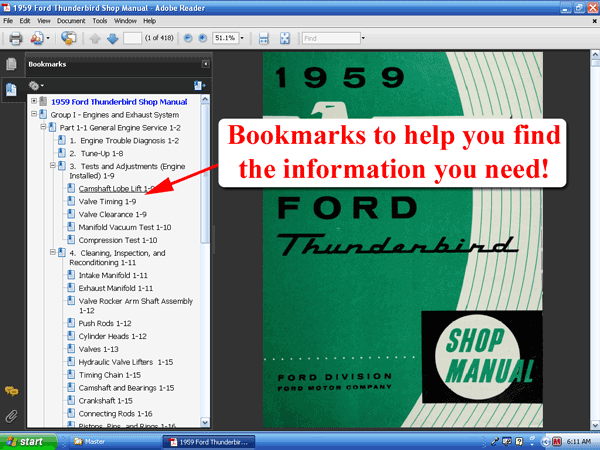Click the scrolling page view icon
600x450 pixels.
(x=264, y=38)
